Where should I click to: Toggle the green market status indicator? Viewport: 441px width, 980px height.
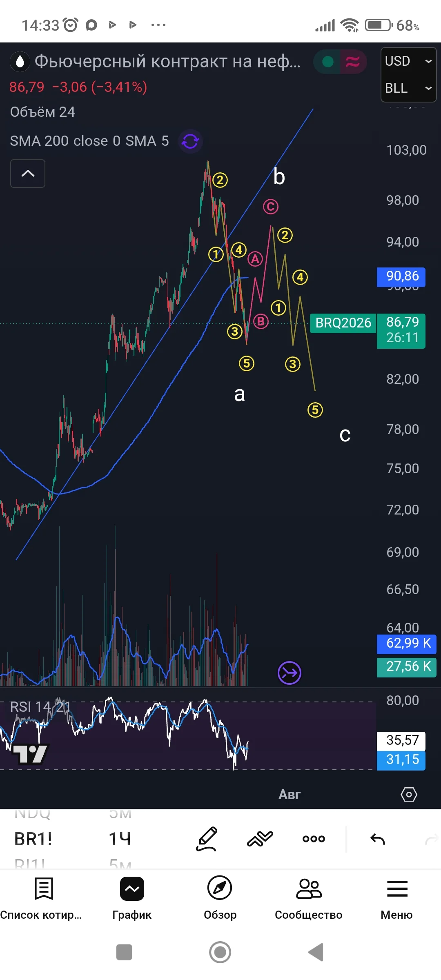click(327, 62)
